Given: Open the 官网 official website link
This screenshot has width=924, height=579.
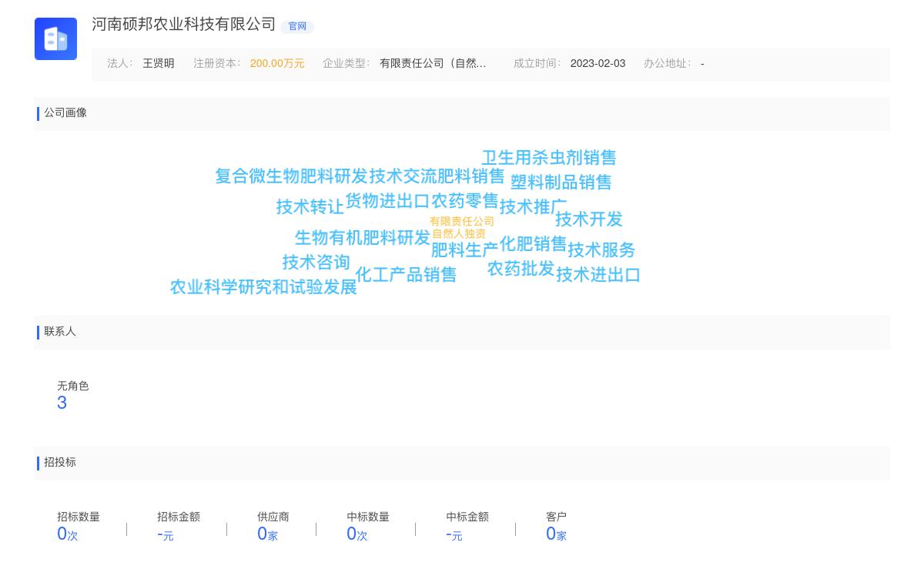Looking at the screenshot, I should [x=297, y=26].
